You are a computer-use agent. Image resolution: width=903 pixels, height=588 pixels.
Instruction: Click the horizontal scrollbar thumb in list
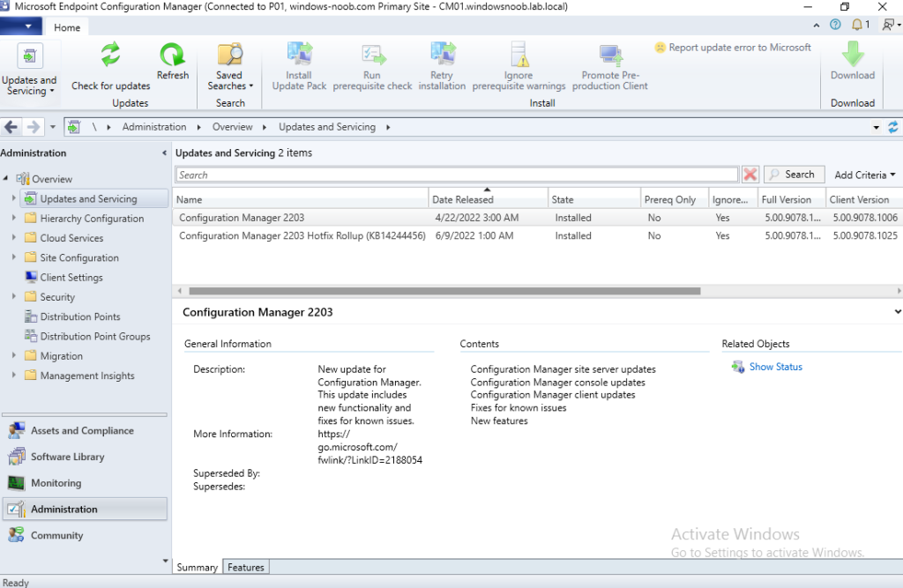(x=444, y=291)
